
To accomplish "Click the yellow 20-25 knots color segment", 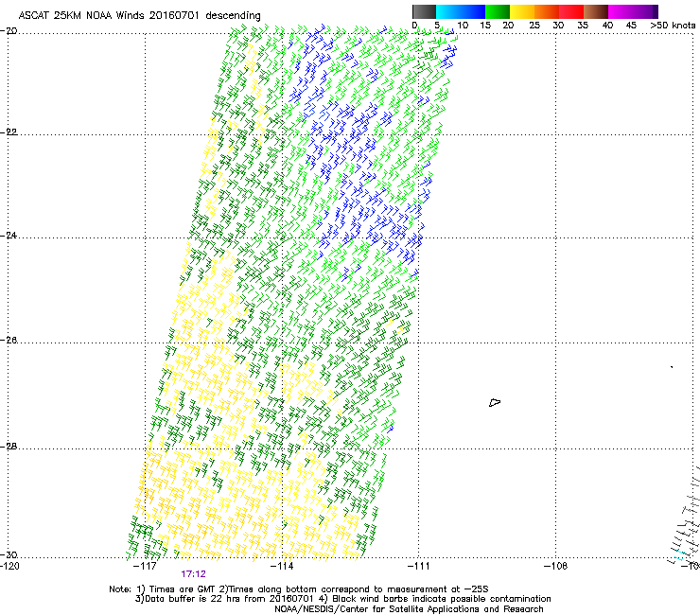I will coord(522,11).
